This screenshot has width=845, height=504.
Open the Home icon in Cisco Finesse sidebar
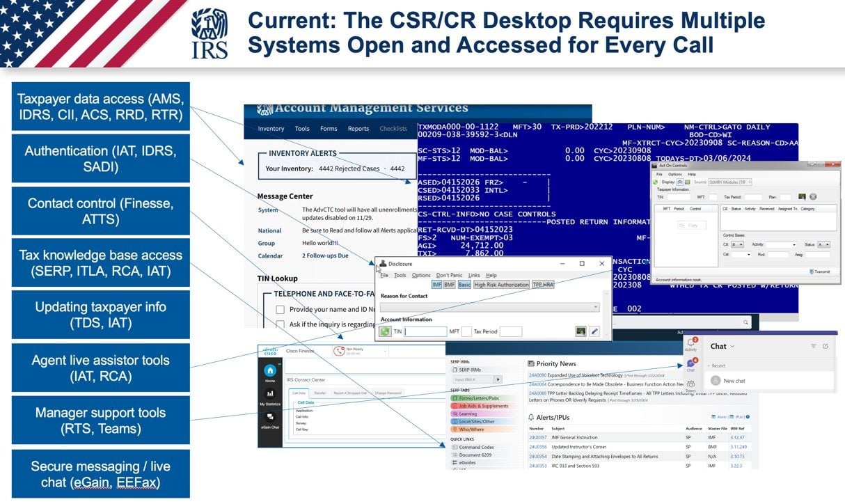pyautogui.click(x=270, y=370)
